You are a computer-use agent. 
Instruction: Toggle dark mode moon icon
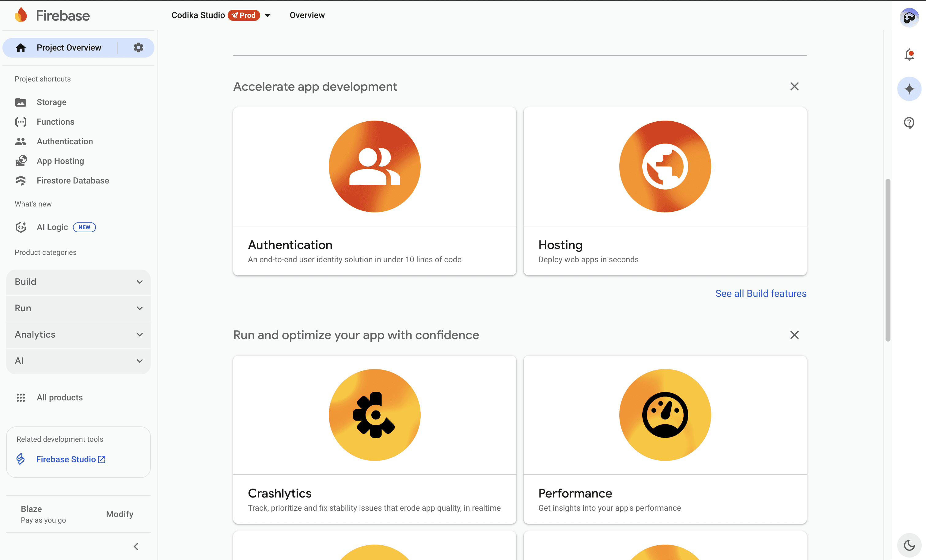[x=909, y=545]
